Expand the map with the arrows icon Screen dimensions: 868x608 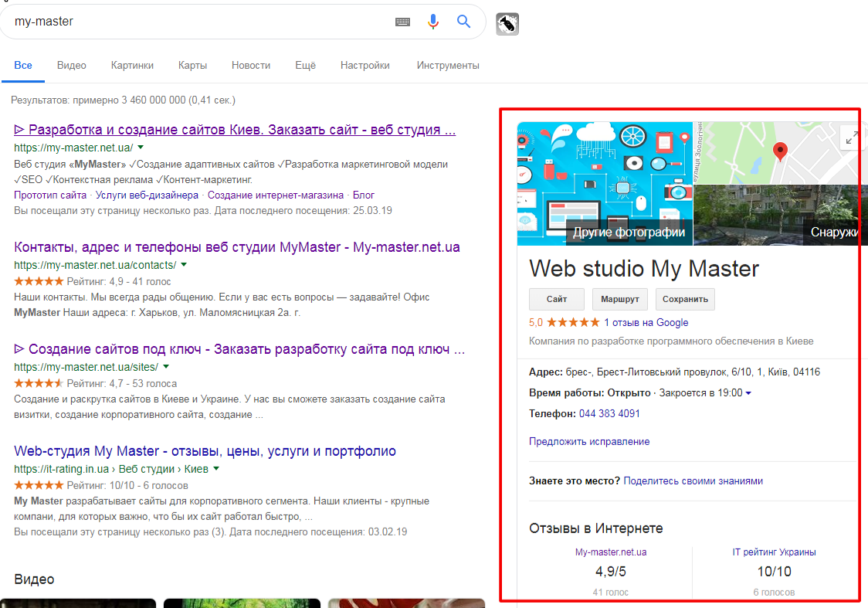(851, 138)
